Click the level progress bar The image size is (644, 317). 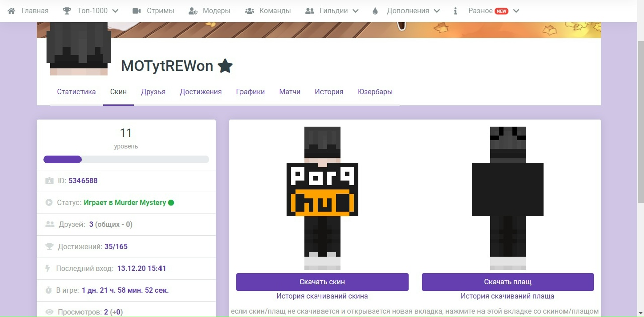click(x=126, y=160)
